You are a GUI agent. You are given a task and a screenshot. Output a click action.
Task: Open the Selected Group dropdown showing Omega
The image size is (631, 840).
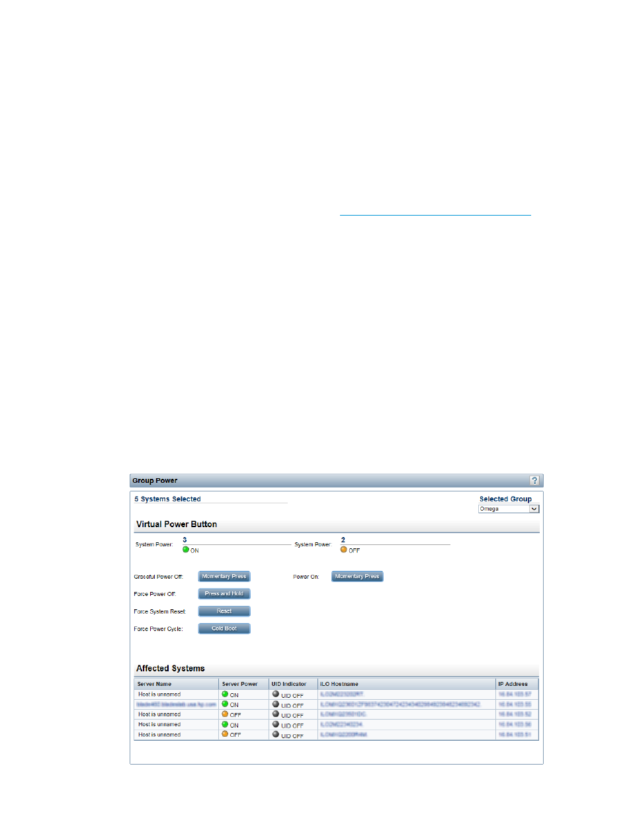click(x=509, y=509)
